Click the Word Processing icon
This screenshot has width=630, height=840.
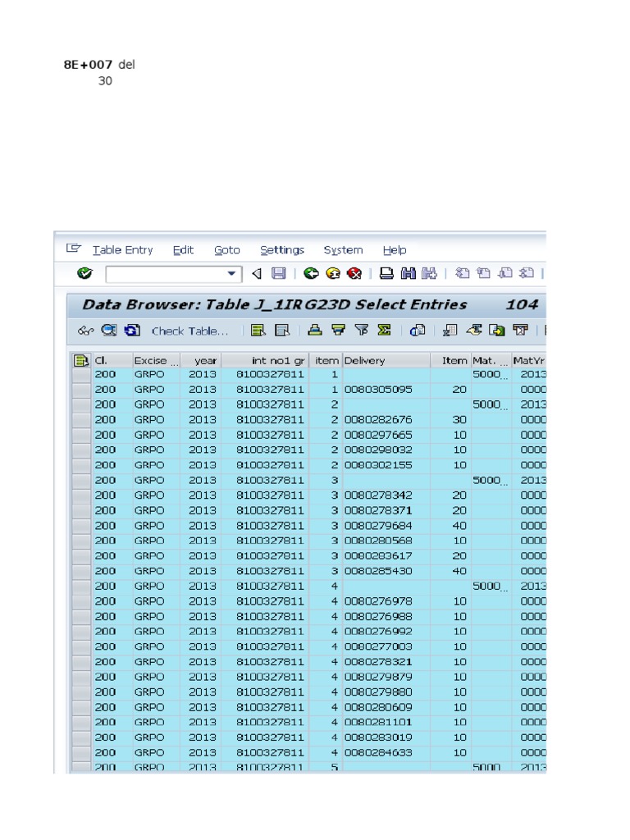(473, 331)
